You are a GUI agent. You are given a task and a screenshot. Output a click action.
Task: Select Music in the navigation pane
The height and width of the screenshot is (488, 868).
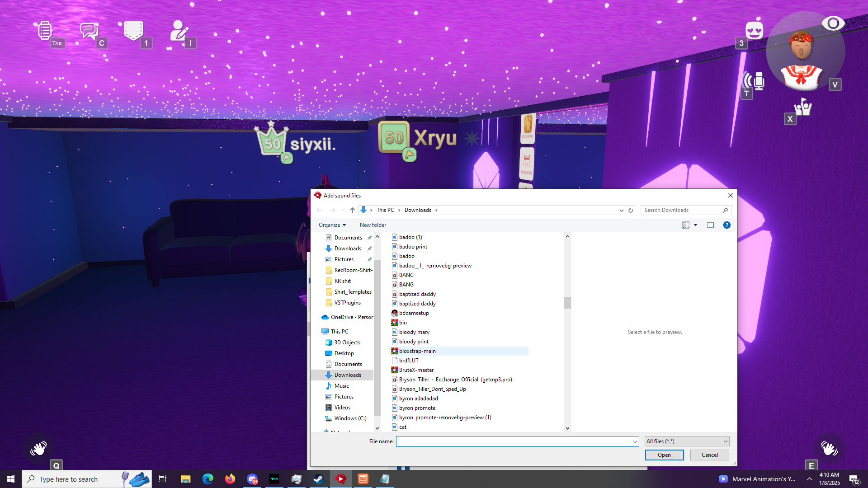click(x=341, y=386)
